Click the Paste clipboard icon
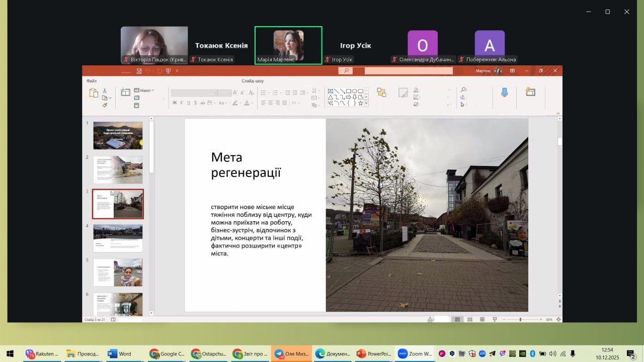 (x=94, y=93)
